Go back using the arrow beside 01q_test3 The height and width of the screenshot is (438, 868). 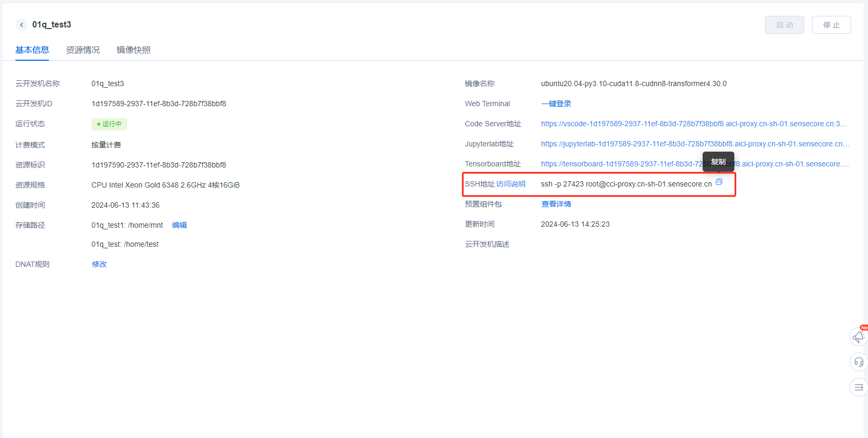[x=22, y=25]
